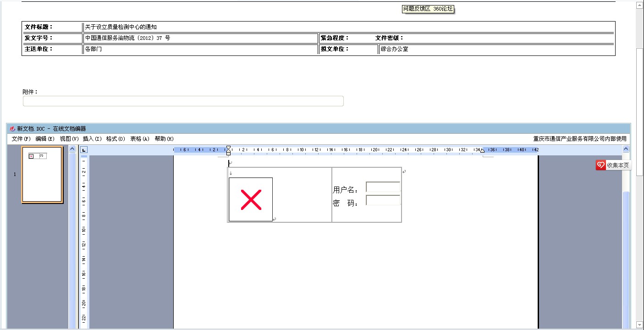
Task: Click 重庆市通信产业服务有限公司内部使用 text
Action: [580, 139]
